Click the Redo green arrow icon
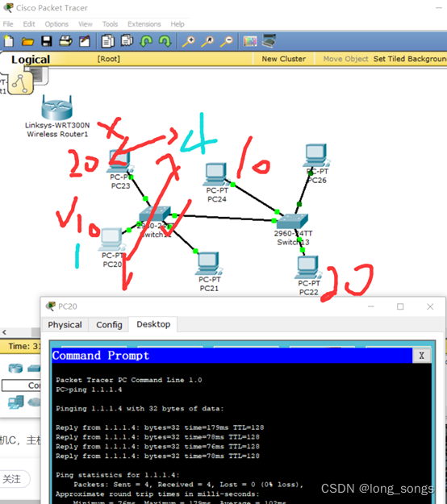Image resolution: width=447 pixels, height=504 pixels. tap(165, 41)
